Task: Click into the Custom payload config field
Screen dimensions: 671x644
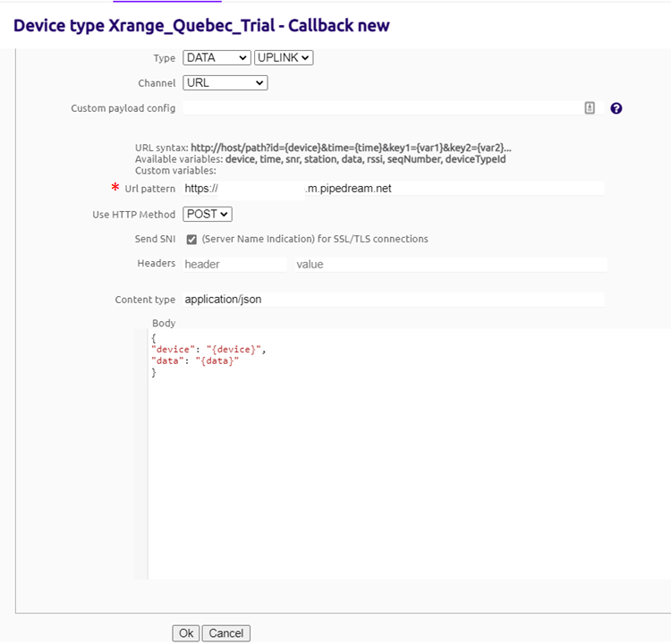Action: click(380, 108)
